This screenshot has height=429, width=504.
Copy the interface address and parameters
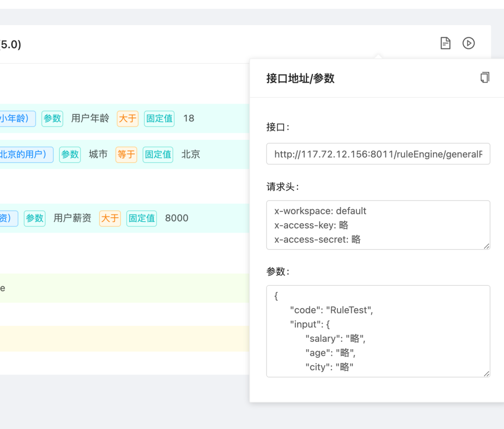tap(485, 77)
